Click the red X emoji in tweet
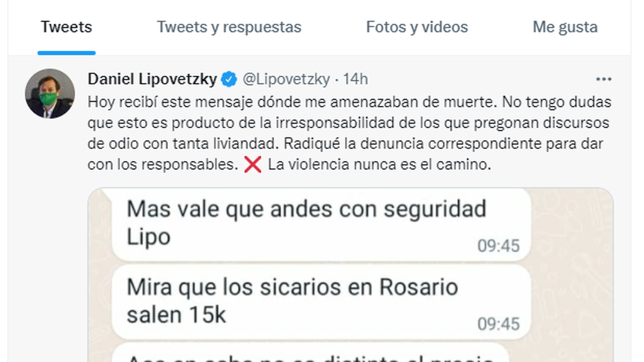 pos(252,165)
